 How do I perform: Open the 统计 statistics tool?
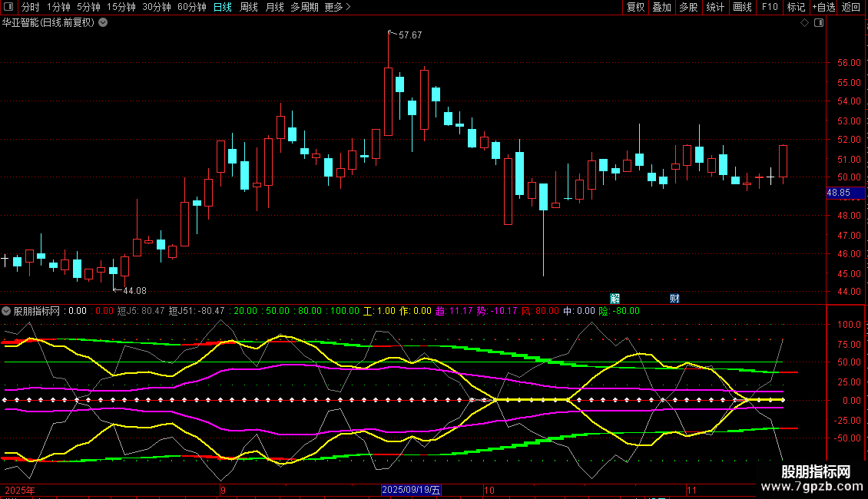pyautogui.click(x=715, y=7)
